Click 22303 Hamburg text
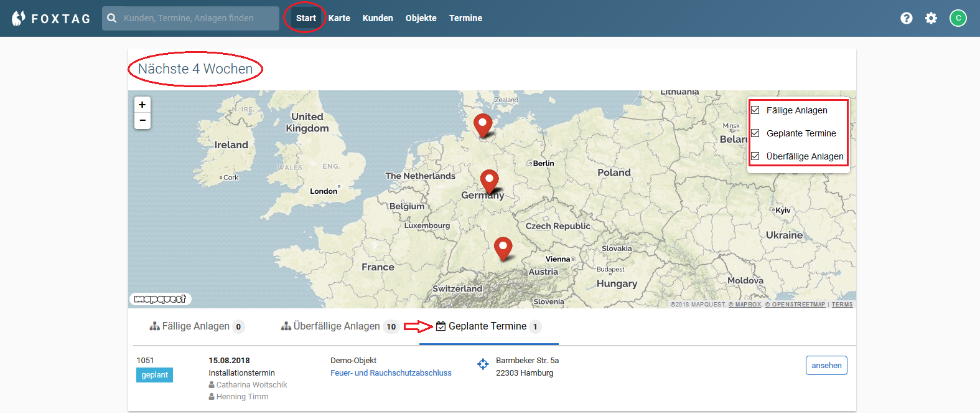 point(525,373)
